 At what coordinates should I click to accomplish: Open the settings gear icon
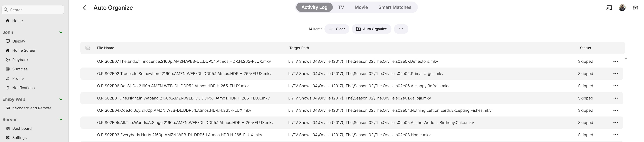point(635,8)
